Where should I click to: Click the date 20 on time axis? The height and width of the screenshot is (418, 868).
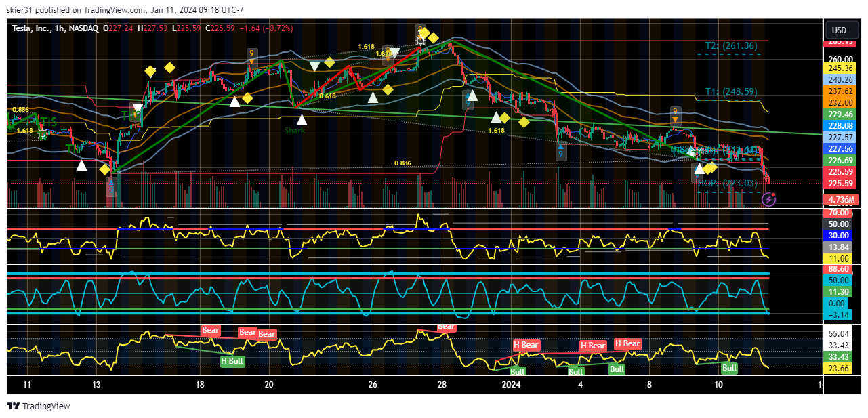[269, 385]
